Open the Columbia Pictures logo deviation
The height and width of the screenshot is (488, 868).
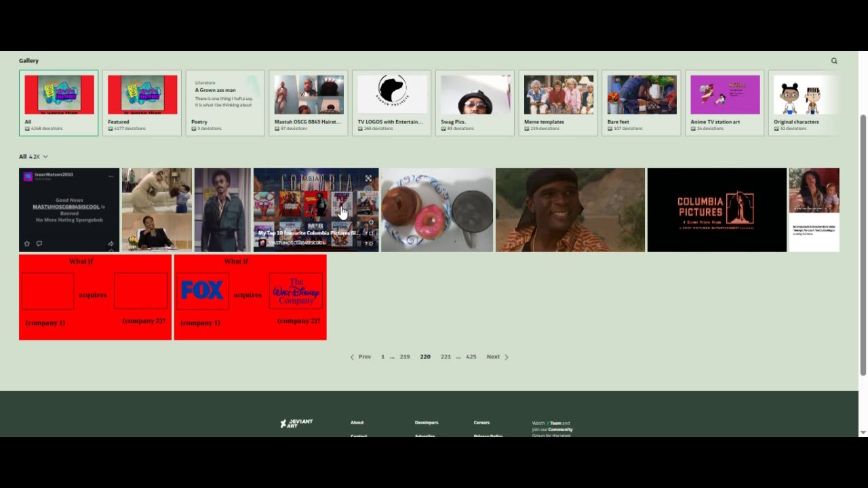pyautogui.click(x=717, y=210)
